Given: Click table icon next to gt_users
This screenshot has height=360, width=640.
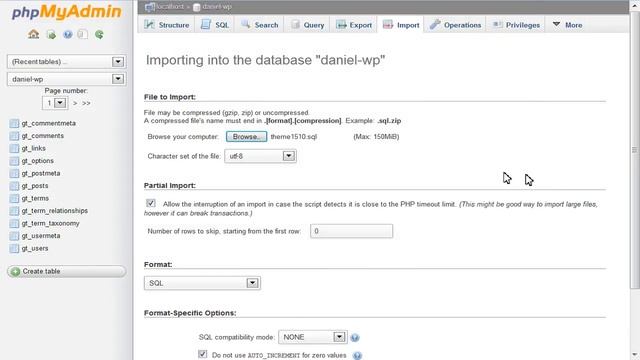Looking at the screenshot, I should click(14, 249).
